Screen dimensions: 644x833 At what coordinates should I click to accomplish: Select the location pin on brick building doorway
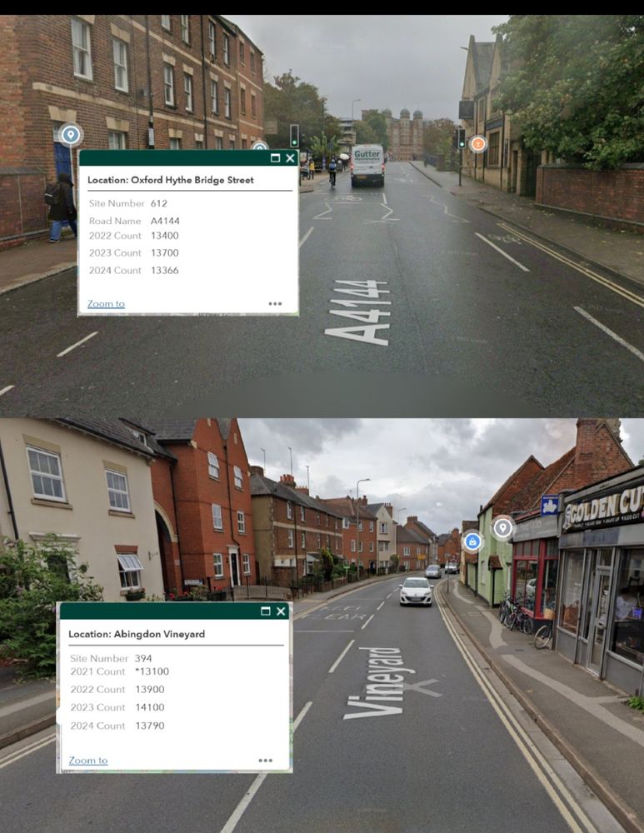pyautogui.click(x=71, y=135)
